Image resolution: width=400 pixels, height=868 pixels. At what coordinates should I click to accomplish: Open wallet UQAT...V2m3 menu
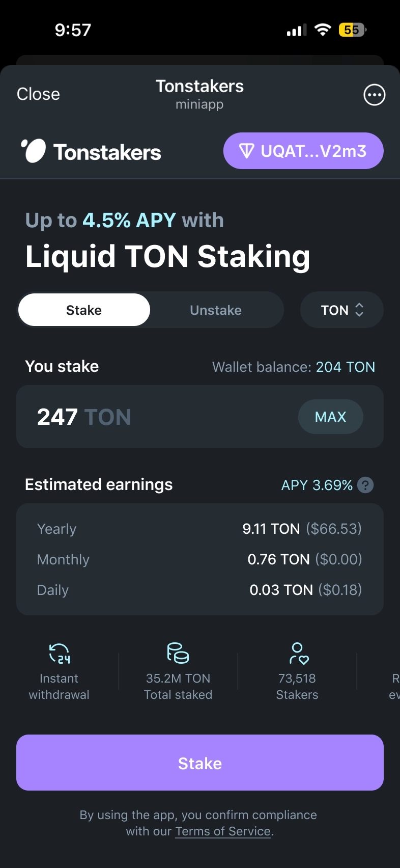[303, 151]
